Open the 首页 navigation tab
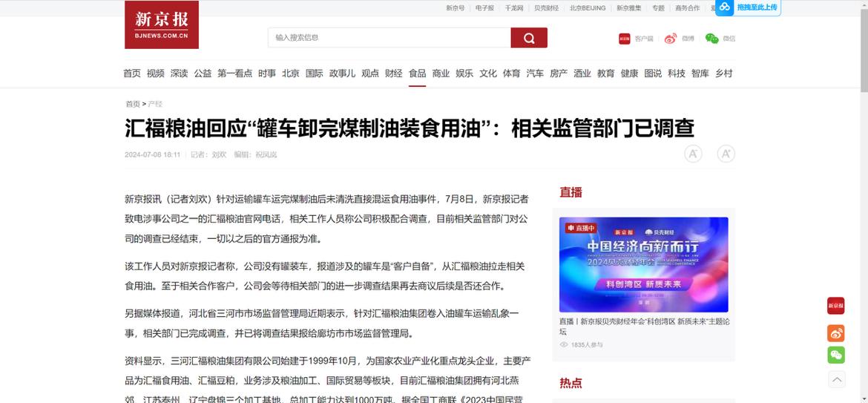Viewport: 868px width, 403px height. click(x=132, y=73)
